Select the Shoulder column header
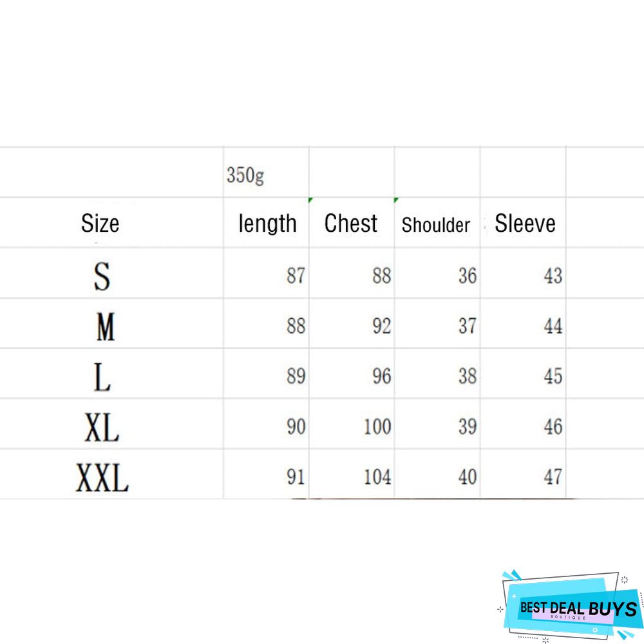 tap(436, 225)
